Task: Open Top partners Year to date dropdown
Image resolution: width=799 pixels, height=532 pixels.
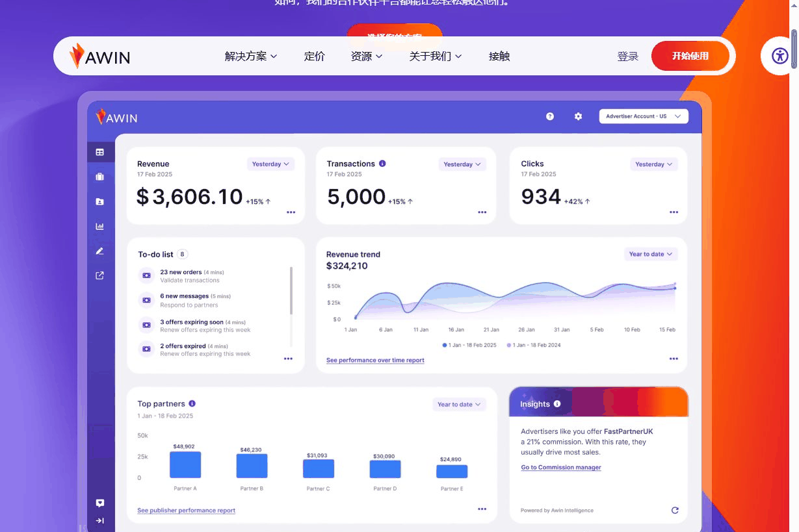Action: click(x=459, y=404)
